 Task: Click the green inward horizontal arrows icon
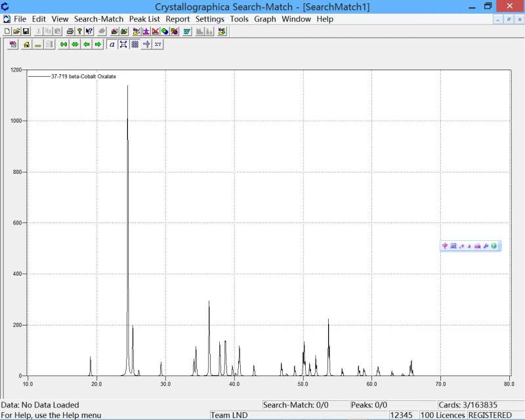(x=64, y=44)
